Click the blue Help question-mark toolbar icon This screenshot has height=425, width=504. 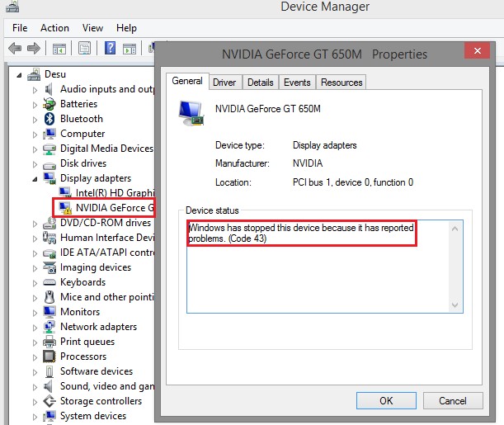[x=110, y=49]
